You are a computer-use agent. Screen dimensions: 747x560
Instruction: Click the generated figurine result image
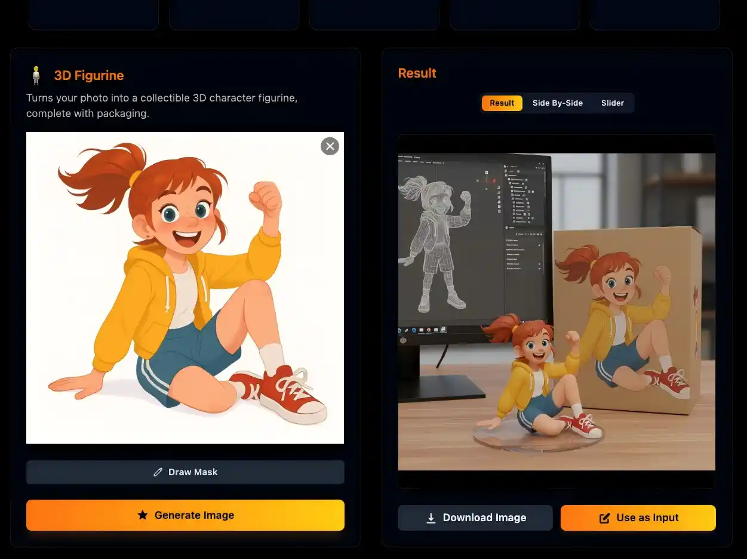tap(557, 312)
